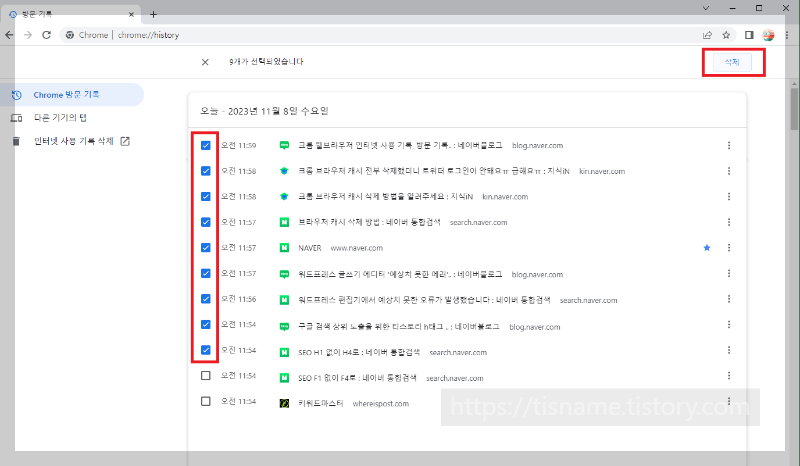Open the SEO H1 없이 H4로 search link
This screenshot has height=466, width=800.
coord(359,352)
